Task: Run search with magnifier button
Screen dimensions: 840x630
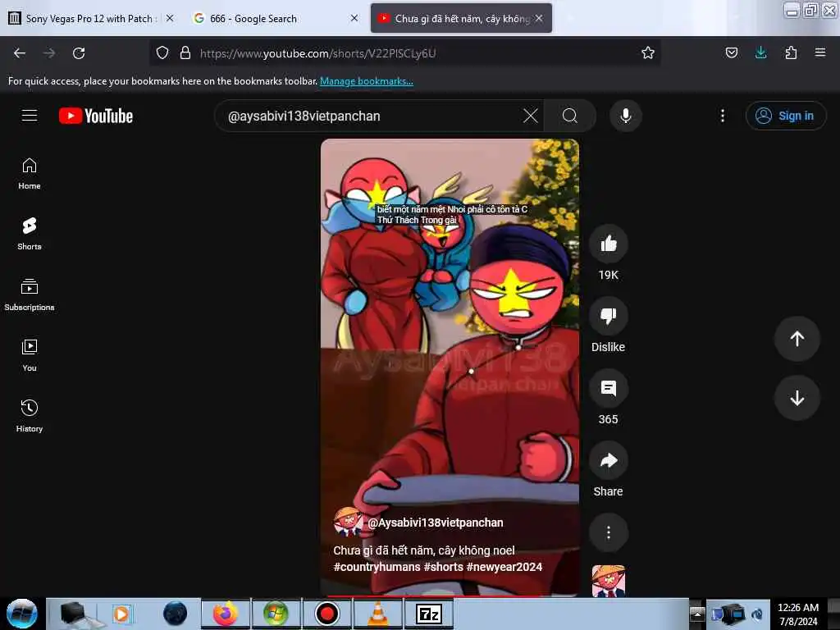Action: (x=570, y=116)
